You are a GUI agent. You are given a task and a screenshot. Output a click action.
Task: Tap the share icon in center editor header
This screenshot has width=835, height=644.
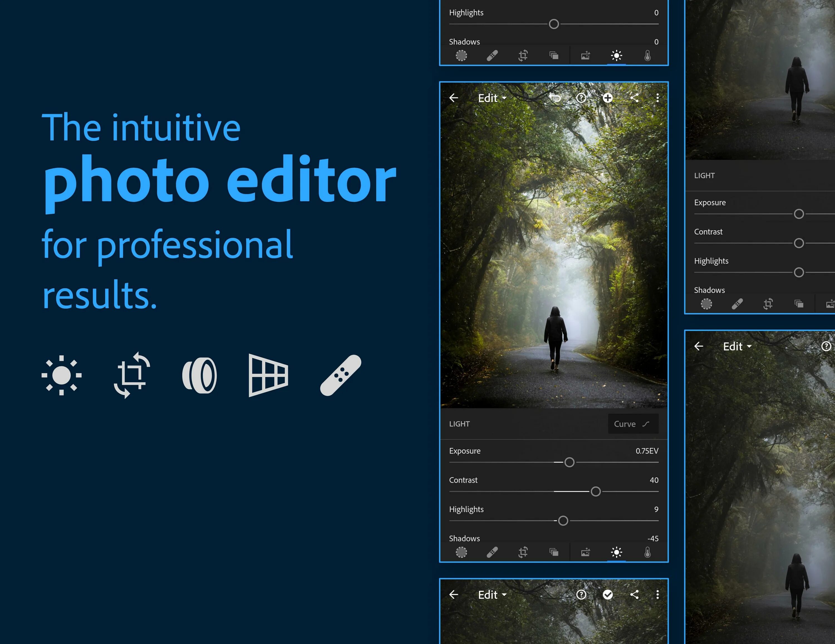click(634, 98)
